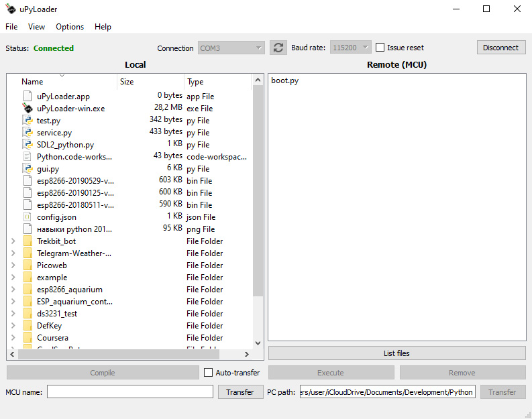Click the Python icon beside gui.py
The height and width of the screenshot is (419, 532).
(28, 168)
